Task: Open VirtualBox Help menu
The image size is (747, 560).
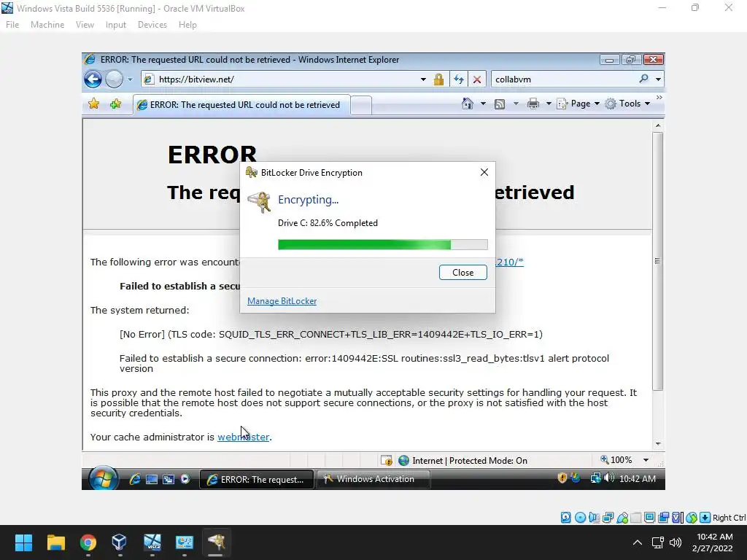Action: (x=187, y=25)
